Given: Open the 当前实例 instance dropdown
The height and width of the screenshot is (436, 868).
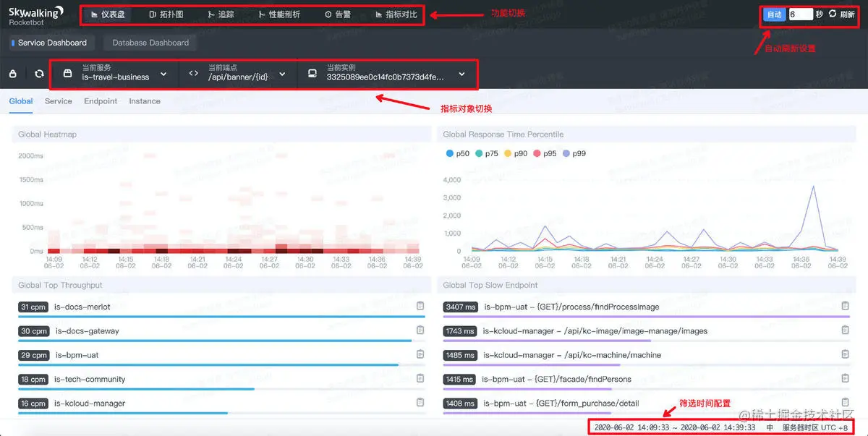Looking at the screenshot, I should click(x=386, y=72).
